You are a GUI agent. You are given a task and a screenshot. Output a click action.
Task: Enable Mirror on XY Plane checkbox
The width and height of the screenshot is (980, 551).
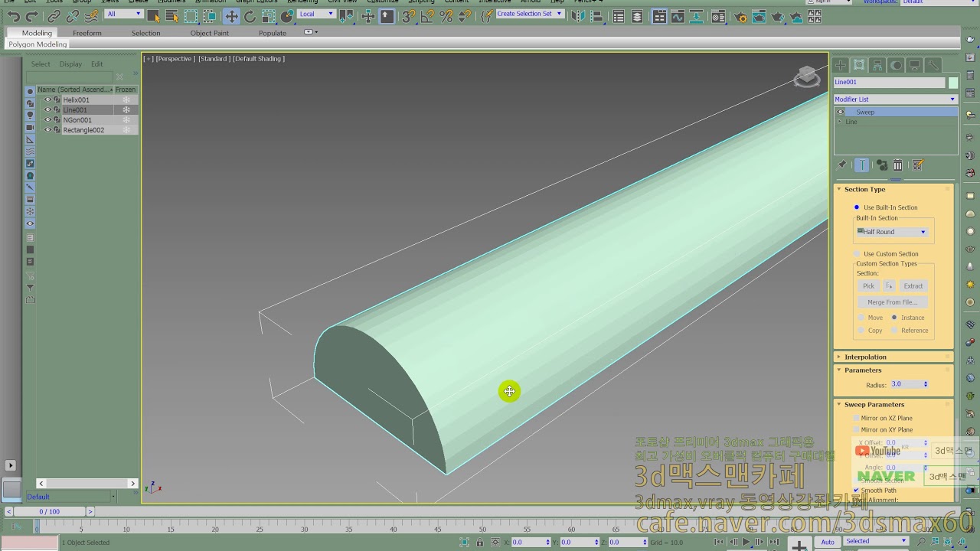tap(856, 430)
